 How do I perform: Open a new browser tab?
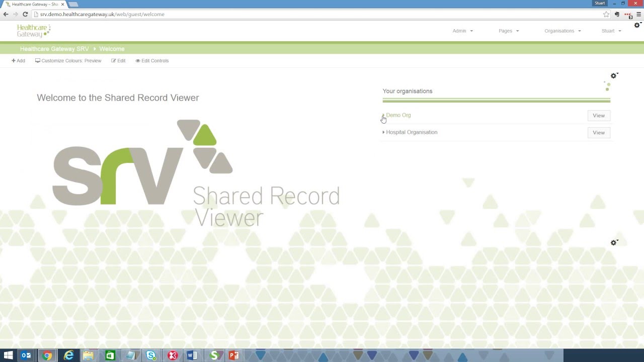tap(73, 5)
